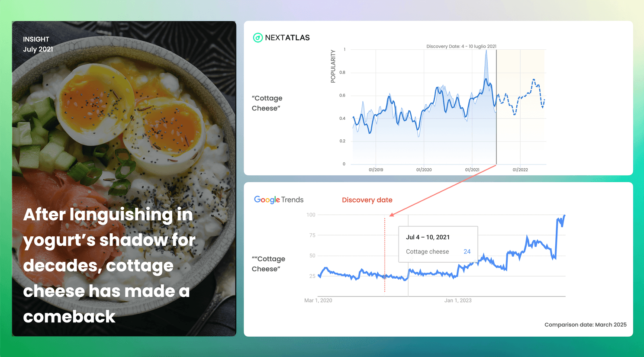Click the red Discovery date label

[x=367, y=200]
